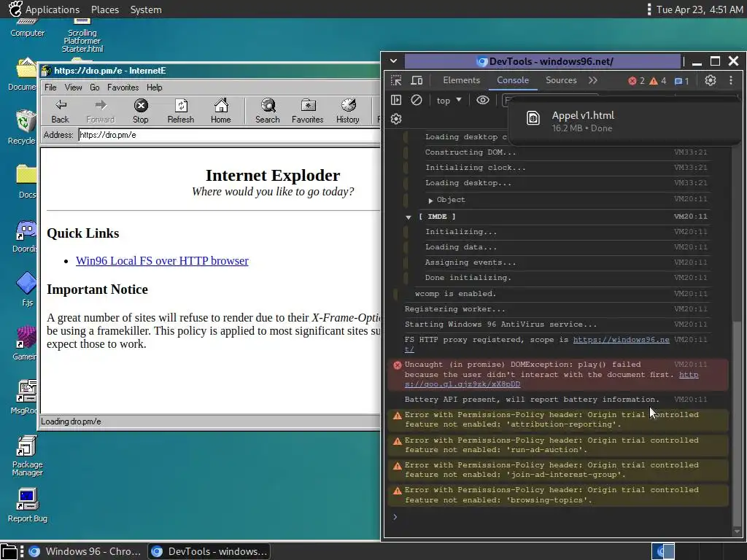The height and width of the screenshot is (560, 747).
Task: Open Scrolling Platformer Starter.html desktop file
Action: click(82, 36)
